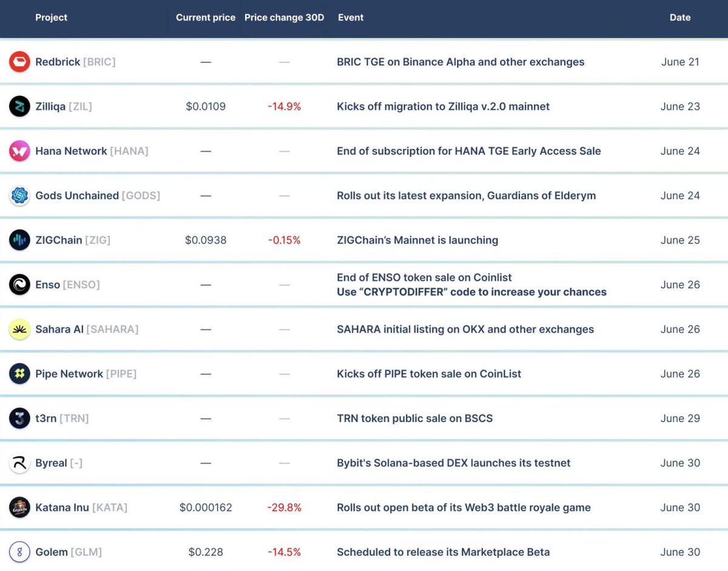
Task: Click the Sahara AI yellow logo
Action: [x=19, y=329]
